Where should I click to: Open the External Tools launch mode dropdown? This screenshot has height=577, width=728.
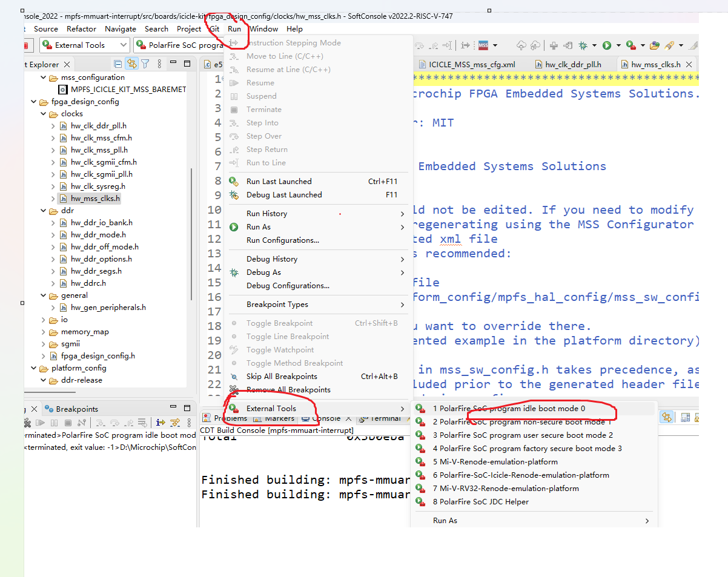pyautogui.click(x=85, y=45)
